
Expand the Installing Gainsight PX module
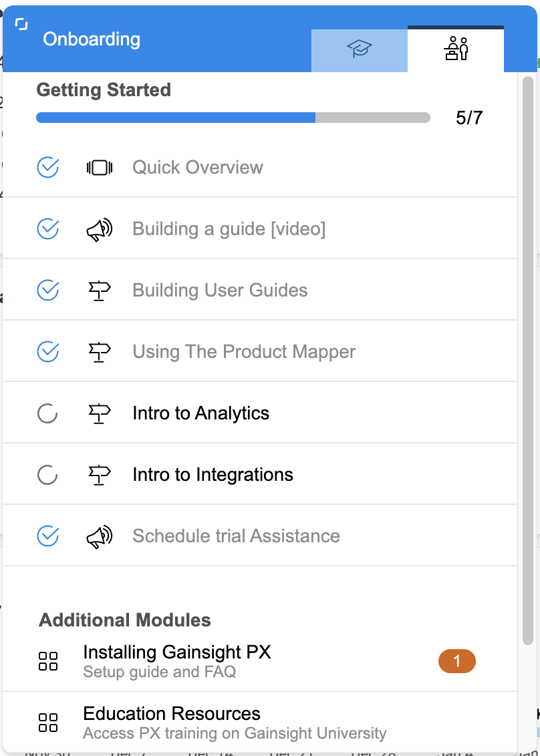[x=177, y=652]
